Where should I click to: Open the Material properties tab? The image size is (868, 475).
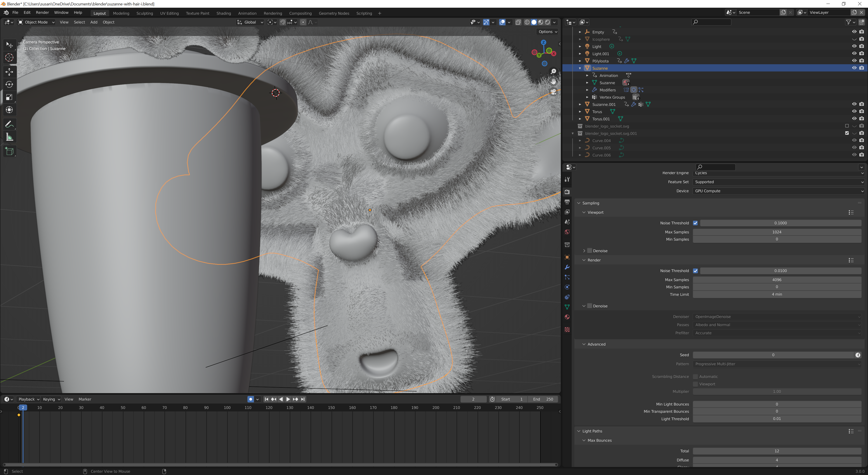567,317
